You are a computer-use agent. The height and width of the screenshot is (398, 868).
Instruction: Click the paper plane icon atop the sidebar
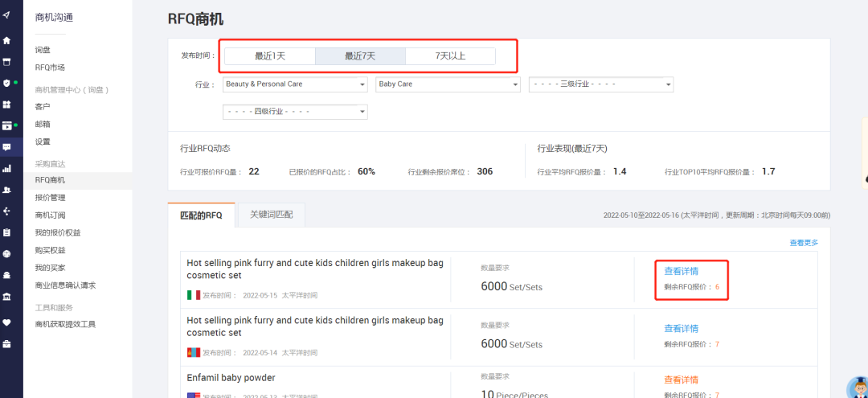point(6,14)
